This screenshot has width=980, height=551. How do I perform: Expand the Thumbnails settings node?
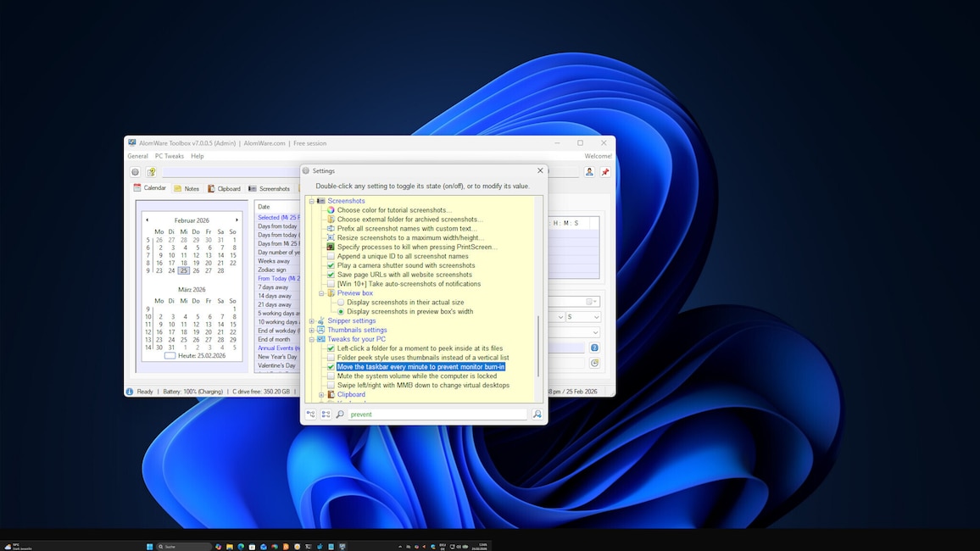click(311, 330)
